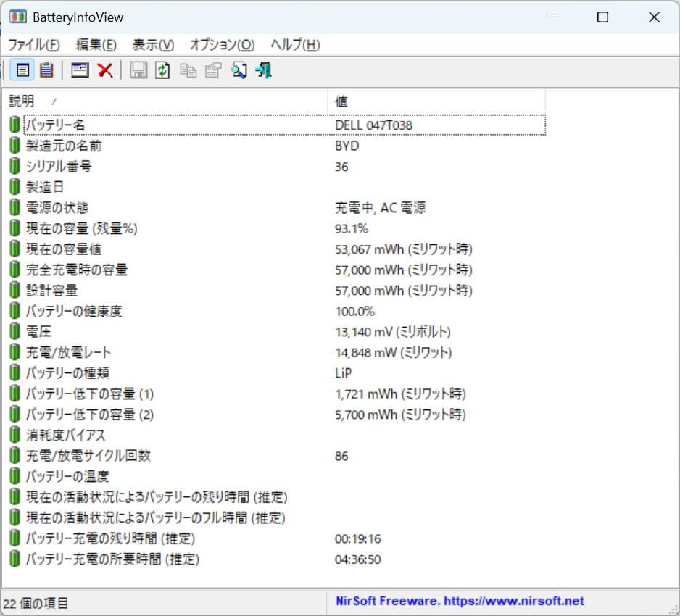Select the バッテリー名 row battery icon
The width and height of the screenshot is (680, 616).
coord(15,125)
